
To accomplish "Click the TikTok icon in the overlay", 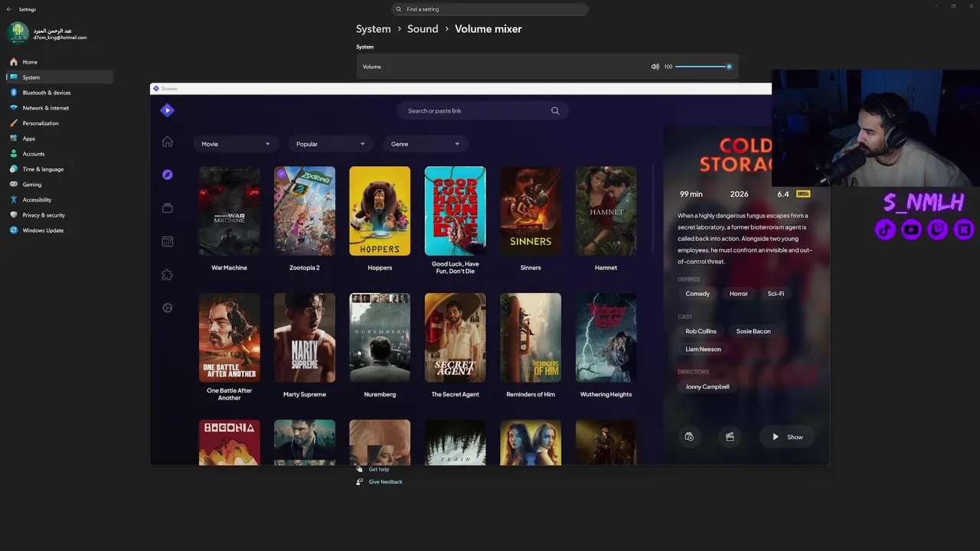I will click(x=885, y=229).
